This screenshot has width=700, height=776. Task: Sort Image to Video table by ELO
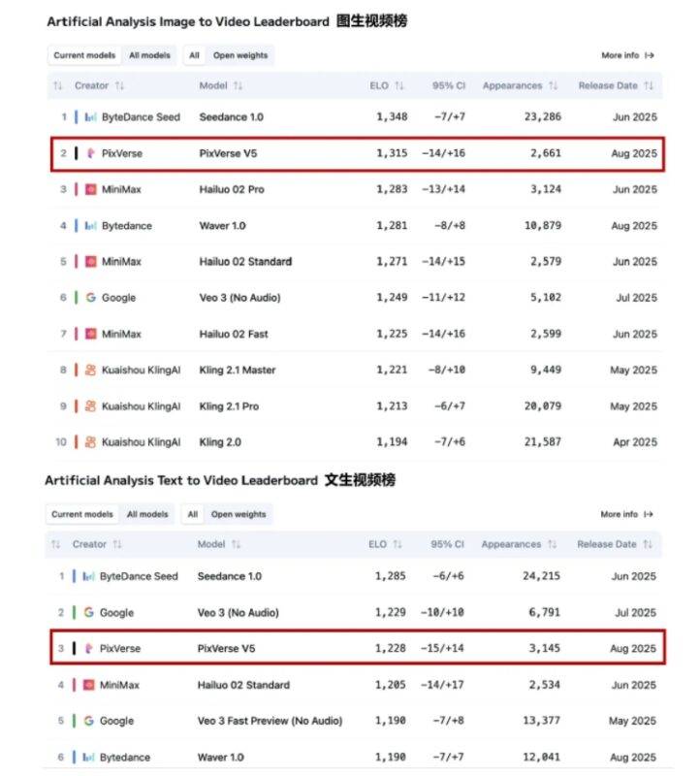pos(387,85)
